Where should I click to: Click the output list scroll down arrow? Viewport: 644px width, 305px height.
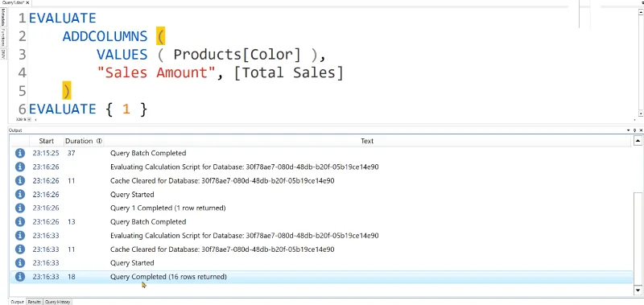(x=638, y=291)
